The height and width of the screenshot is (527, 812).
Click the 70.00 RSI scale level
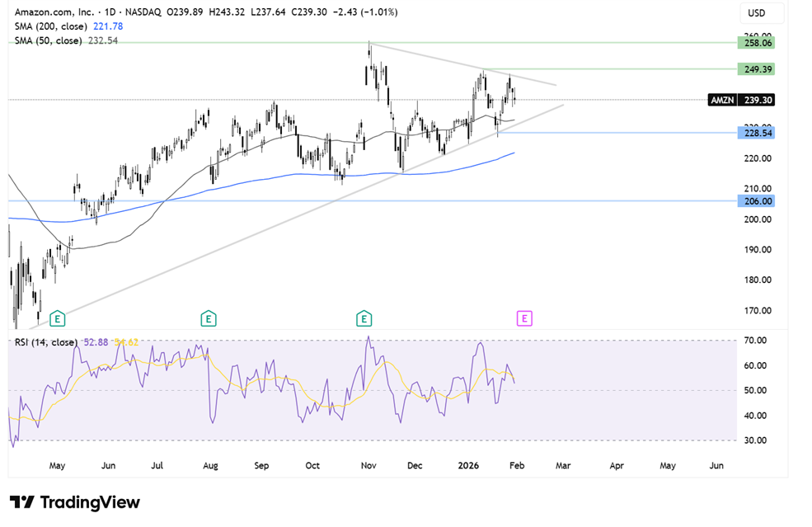click(x=755, y=341)
